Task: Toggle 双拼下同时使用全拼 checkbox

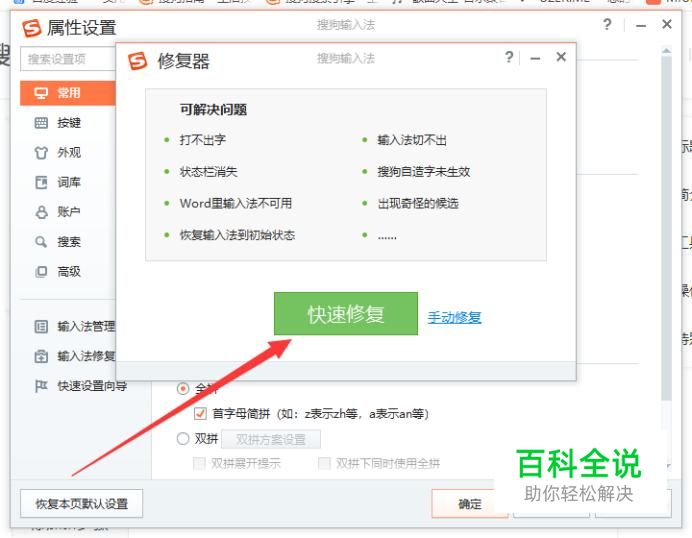Action: 324,463
